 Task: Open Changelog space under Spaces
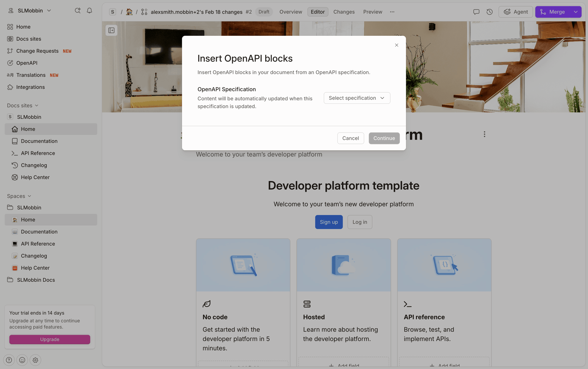[x=51, y=256]
